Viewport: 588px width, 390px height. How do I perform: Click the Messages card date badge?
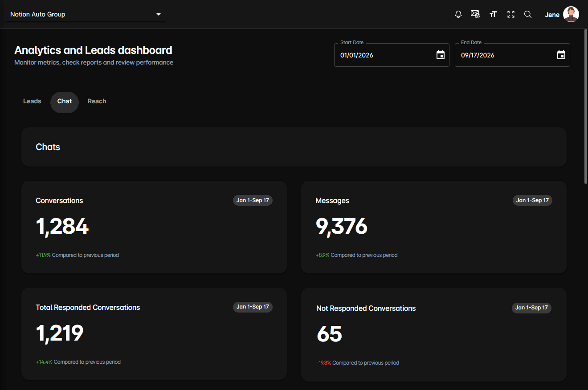click(532, 200)
